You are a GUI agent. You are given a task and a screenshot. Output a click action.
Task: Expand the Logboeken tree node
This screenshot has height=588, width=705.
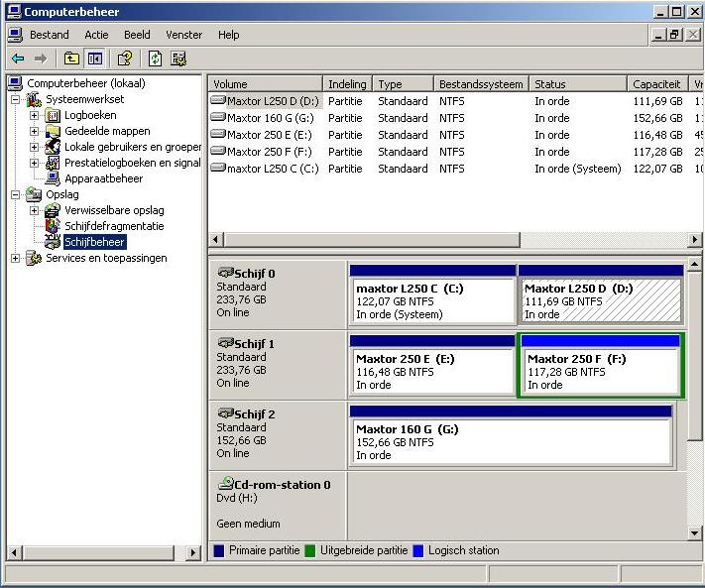point(34,116)
